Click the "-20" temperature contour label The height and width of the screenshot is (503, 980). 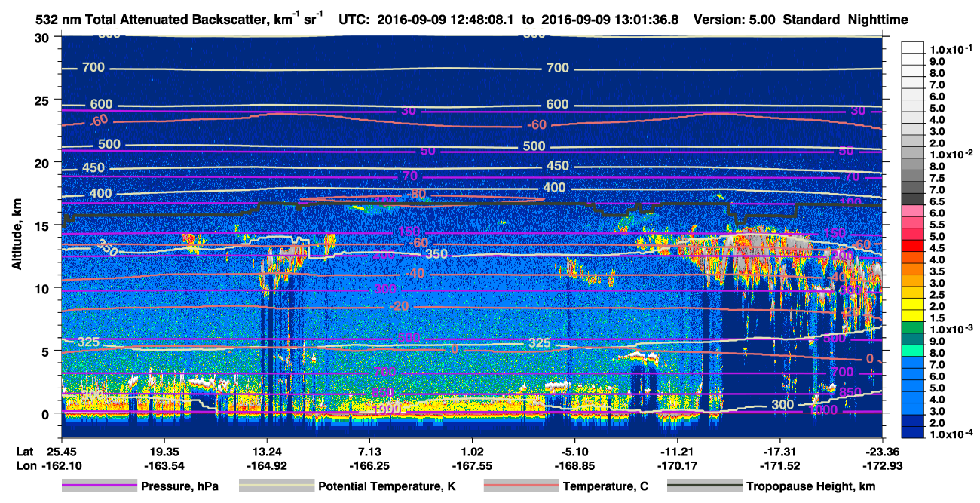pos(400,306)
